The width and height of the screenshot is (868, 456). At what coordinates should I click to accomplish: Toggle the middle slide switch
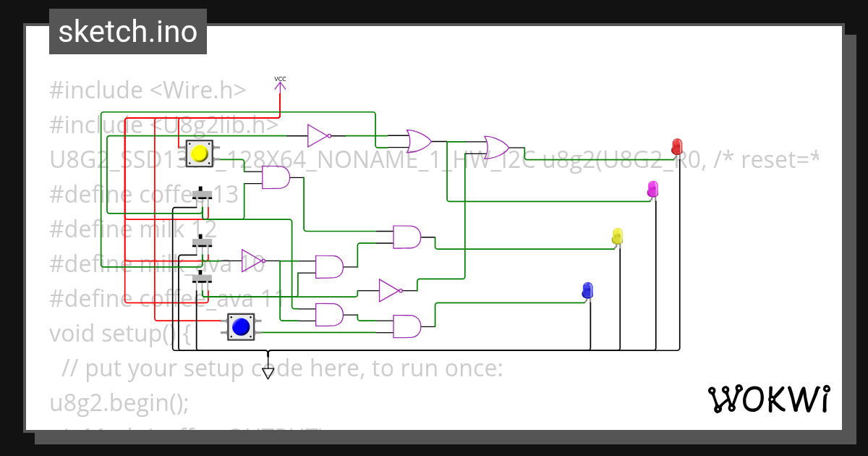tap(204, 242)
